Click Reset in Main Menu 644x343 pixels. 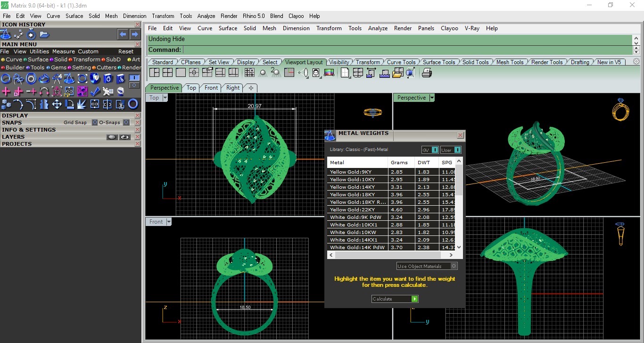[x=126, y=51]
